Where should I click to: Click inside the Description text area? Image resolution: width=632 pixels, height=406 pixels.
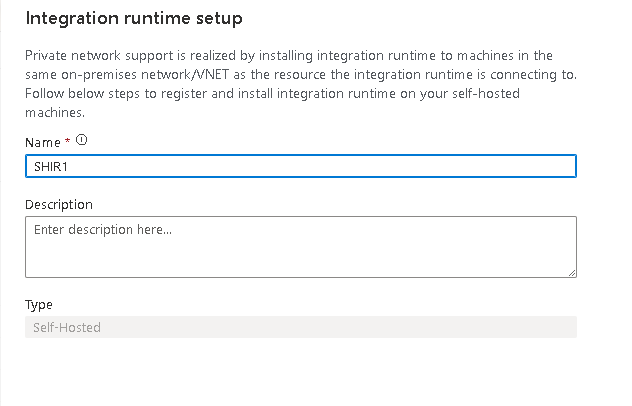tap(300, 250)
